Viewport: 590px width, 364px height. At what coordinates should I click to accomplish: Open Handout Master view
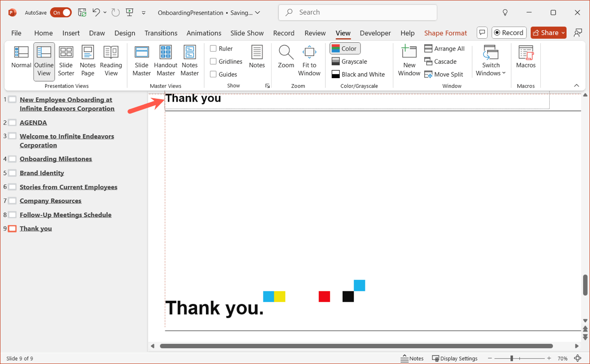pyautogui.click(x=166, y=61)
